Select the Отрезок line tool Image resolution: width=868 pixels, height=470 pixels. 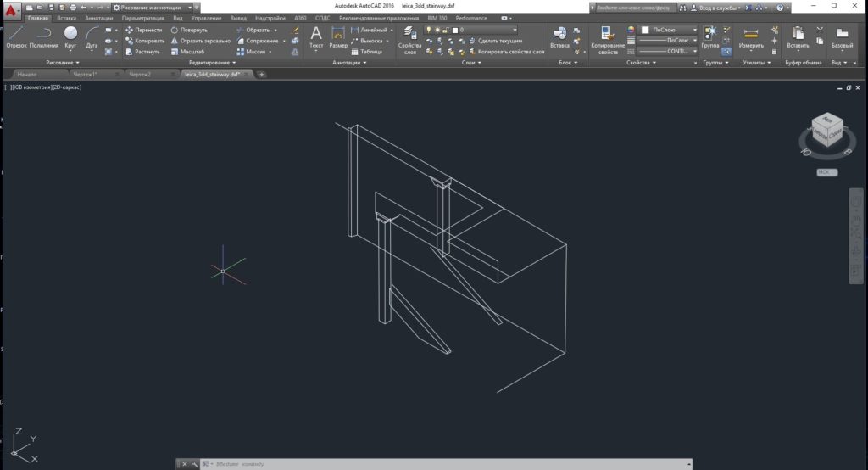(16, 37)
